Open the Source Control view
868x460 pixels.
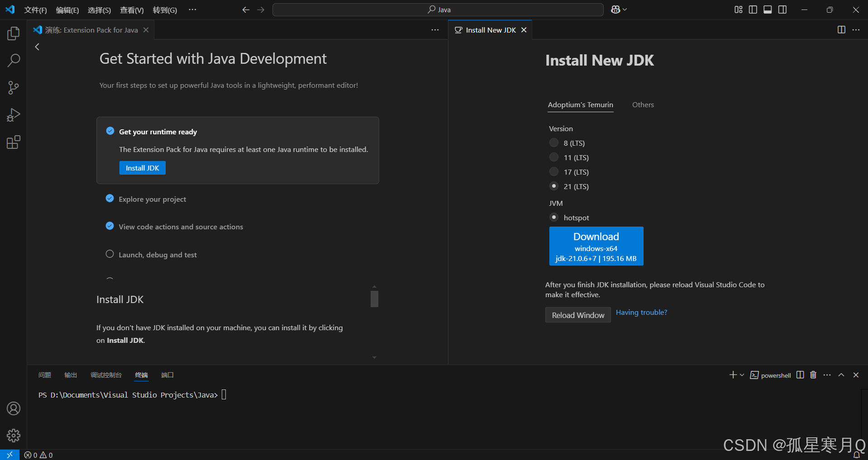click(x=14, y=88)
